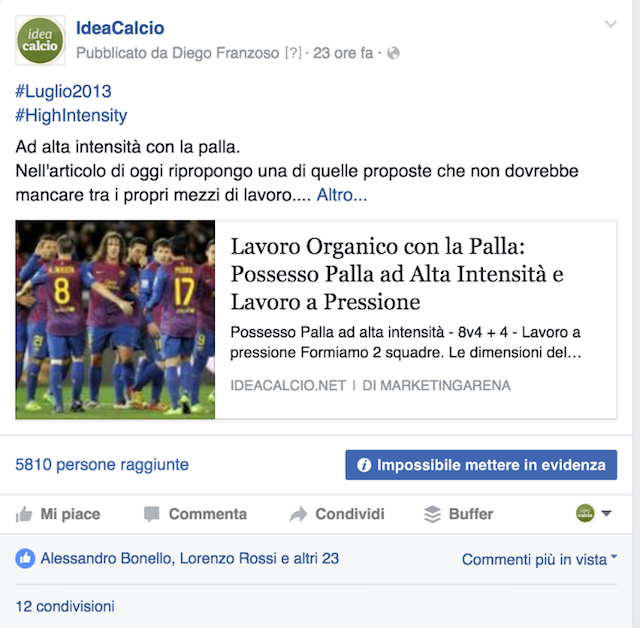Expand post text with Altro link
640x628 pixels.
tap(342, 195)
